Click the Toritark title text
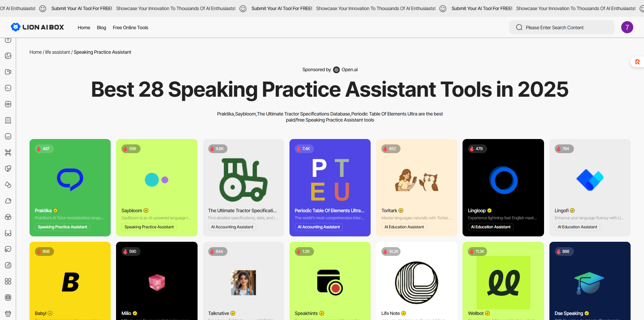 click(x=389, y=211)
